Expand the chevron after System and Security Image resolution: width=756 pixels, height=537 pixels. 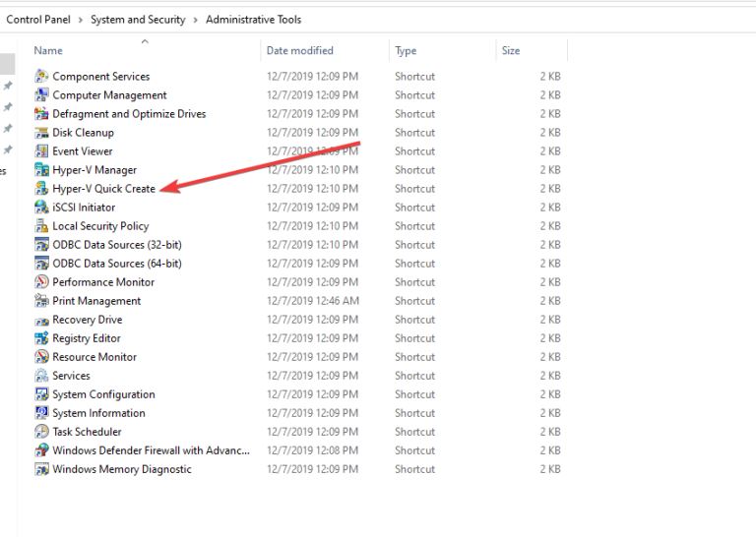coord(195,20)
